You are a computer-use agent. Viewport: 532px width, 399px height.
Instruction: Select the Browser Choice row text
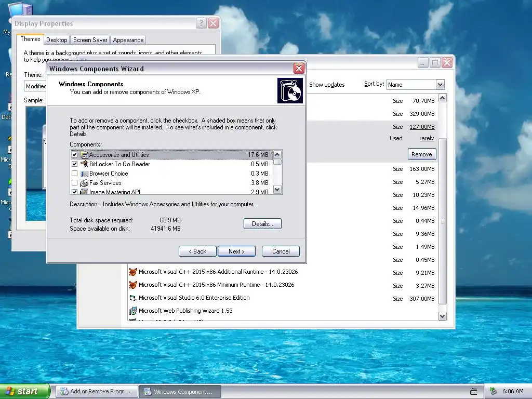109,174
